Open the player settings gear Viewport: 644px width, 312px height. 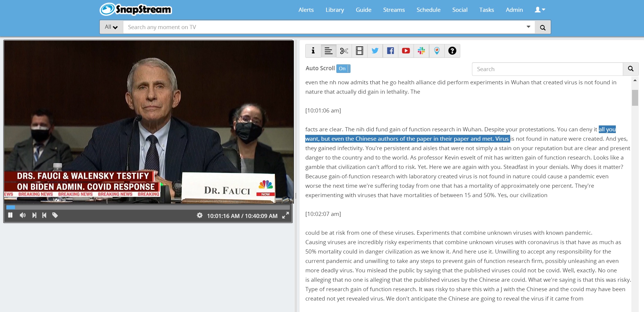(x=200, y=215)
